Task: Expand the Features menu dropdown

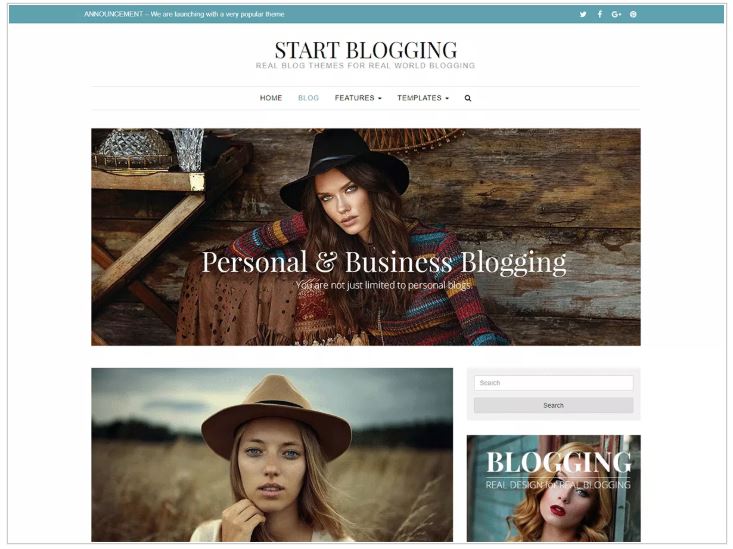Action: pos(358,98)
